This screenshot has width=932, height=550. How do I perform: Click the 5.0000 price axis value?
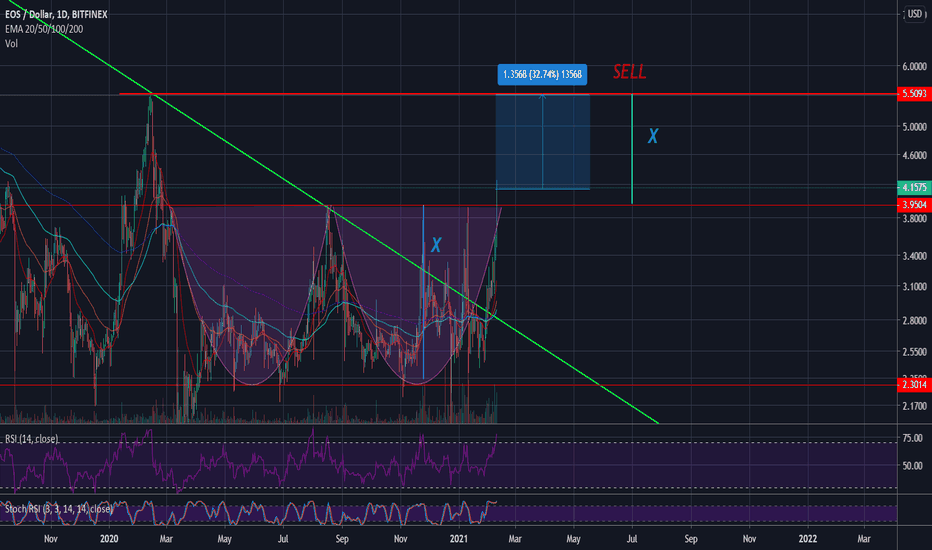click(x=914, y=127)
